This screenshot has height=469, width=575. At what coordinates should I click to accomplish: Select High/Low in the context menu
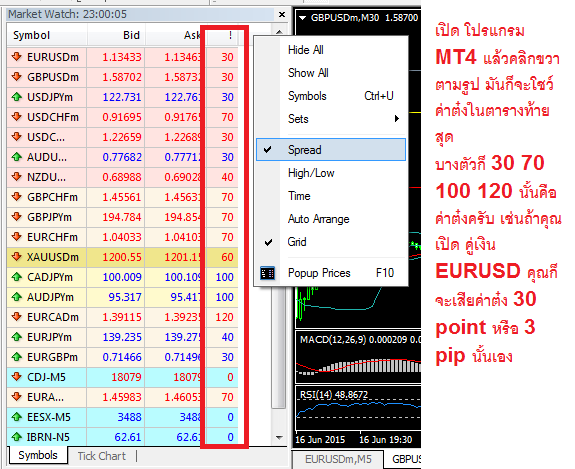pos(311,173)
